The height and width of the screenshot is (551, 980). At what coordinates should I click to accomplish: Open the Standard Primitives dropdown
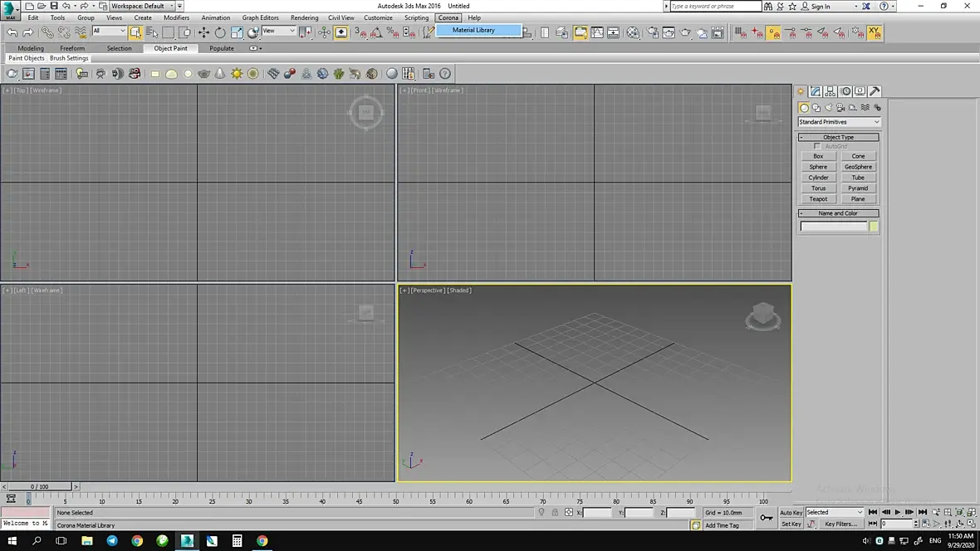(839, 122)
